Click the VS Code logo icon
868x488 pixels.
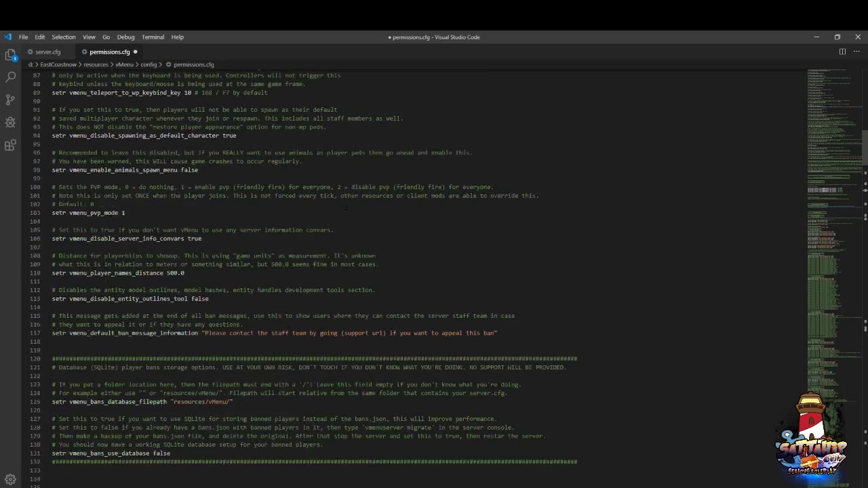[x=7, y=37]
